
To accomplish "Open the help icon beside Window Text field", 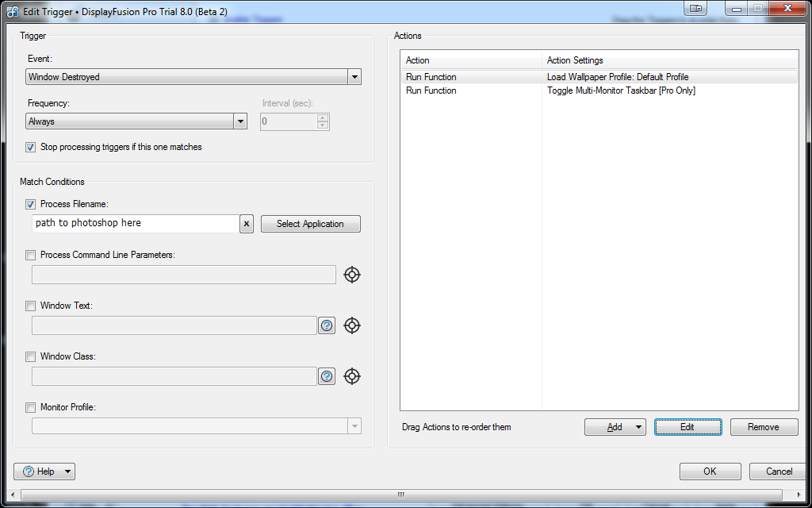I will pyautogui.click(x=327, y=325).
